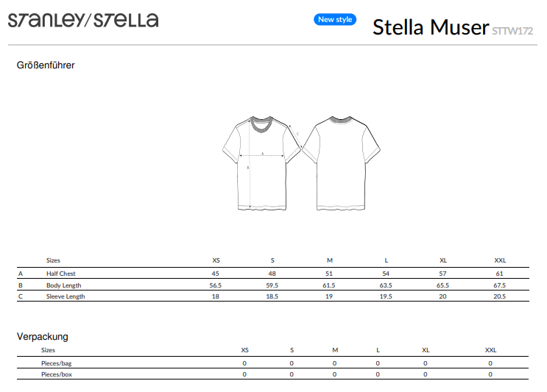This screenshot has height=392, width=547.
Task: Select the Größenführer heading
Action: point(46,65)
